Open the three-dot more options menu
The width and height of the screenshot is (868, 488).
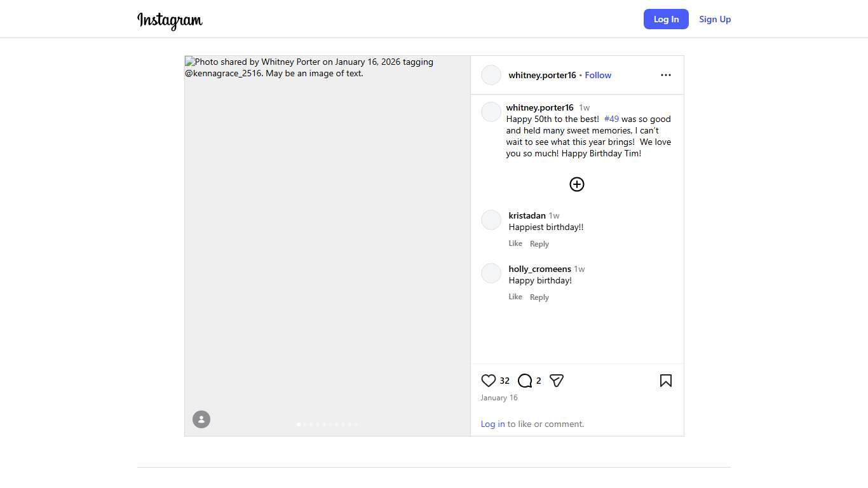(x=665, y=75)
